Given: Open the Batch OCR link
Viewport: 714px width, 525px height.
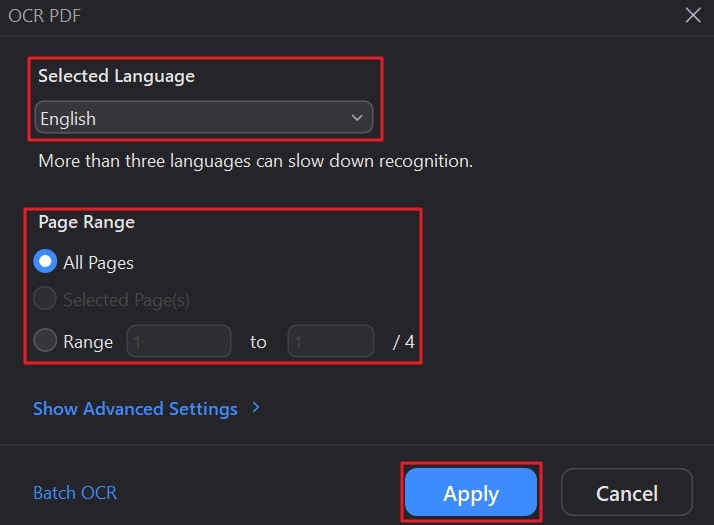Looking at the screenshot, I should point(75,493).
